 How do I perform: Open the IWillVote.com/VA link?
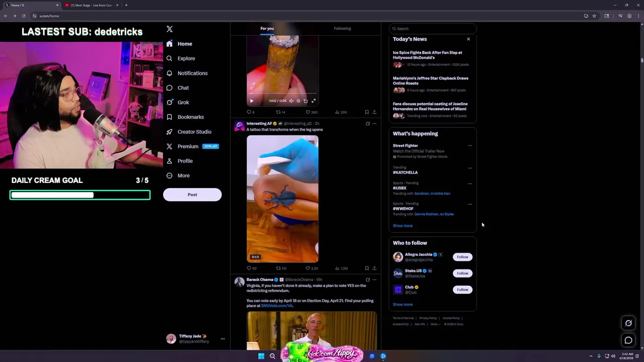pos(277,306)
